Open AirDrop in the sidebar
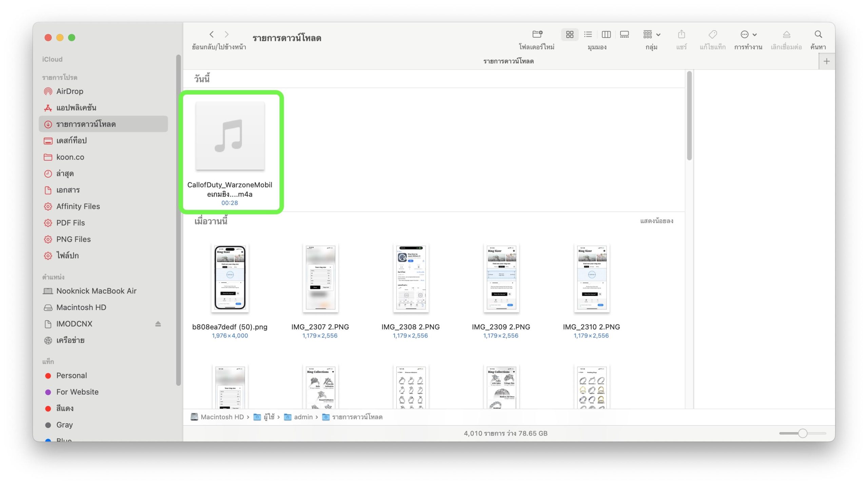Image resolution: width=868 pixels, height=485 pixels. [x=70, y=91]
